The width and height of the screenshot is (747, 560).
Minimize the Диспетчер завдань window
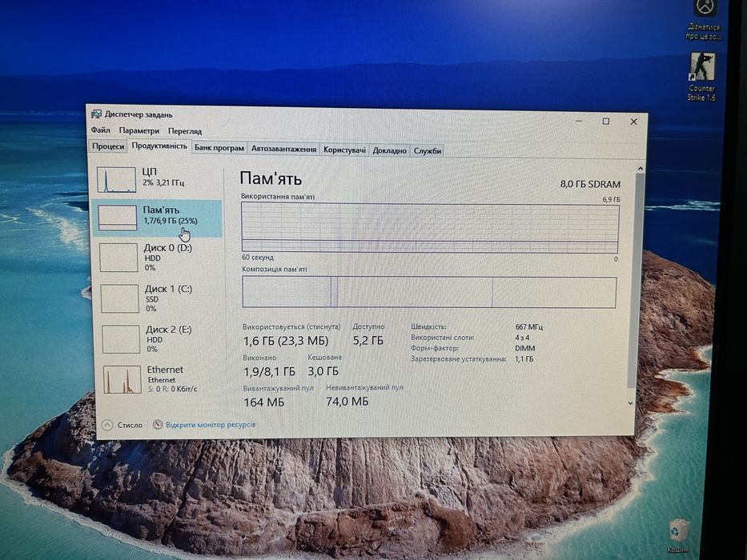(579, 121)
